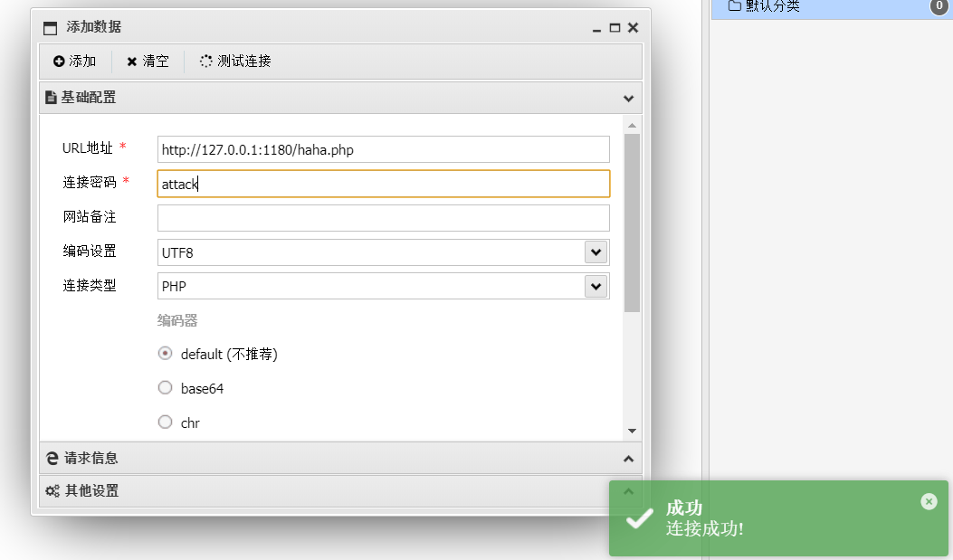The width and height of the screenshot is (953, 560).
Task: Click the 其他设置 gears icon
Action: tap(52, 491)
